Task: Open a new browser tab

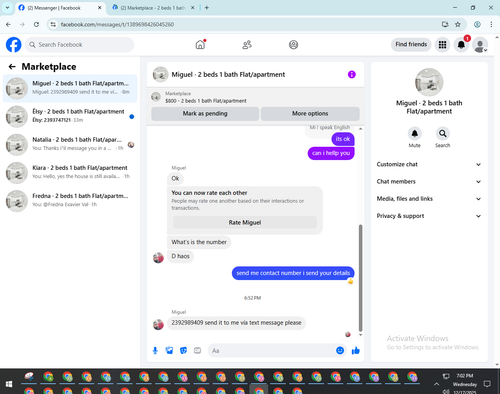Action: (x=207, y=8)
